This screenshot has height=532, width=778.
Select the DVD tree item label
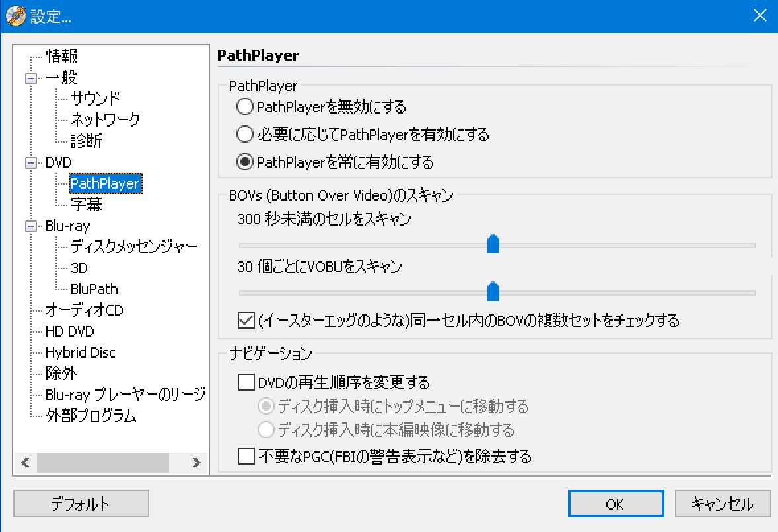point(59,162)
